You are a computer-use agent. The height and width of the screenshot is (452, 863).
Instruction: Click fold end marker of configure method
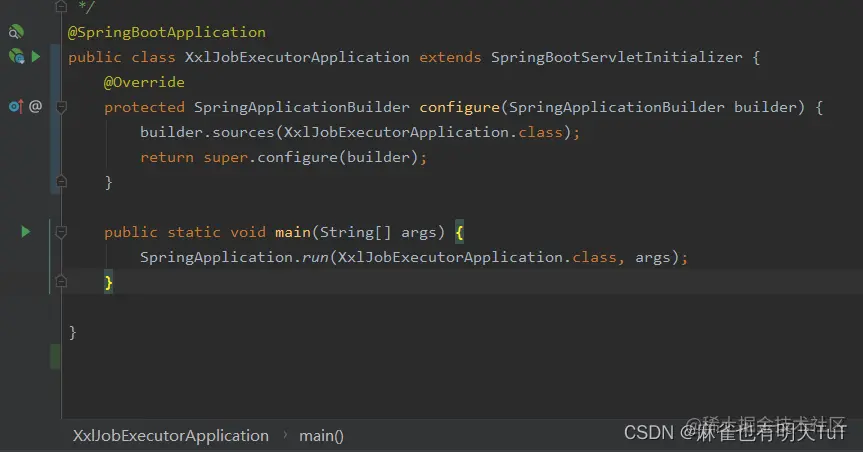point(61,181)
